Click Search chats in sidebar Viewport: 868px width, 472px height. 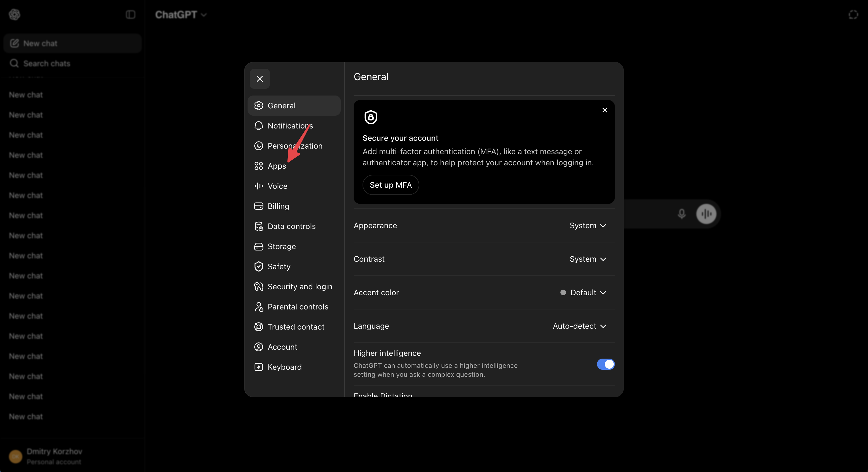coord(73,63)
